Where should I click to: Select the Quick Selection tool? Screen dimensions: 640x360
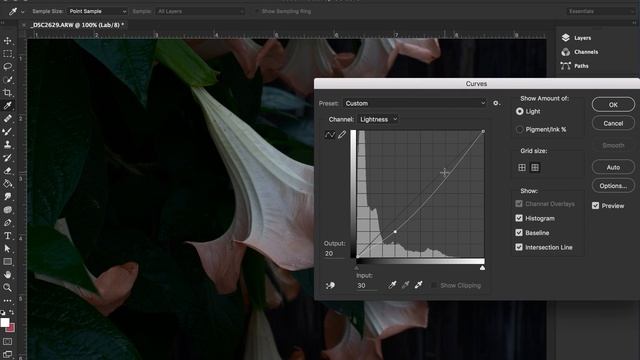click(7, 80)
